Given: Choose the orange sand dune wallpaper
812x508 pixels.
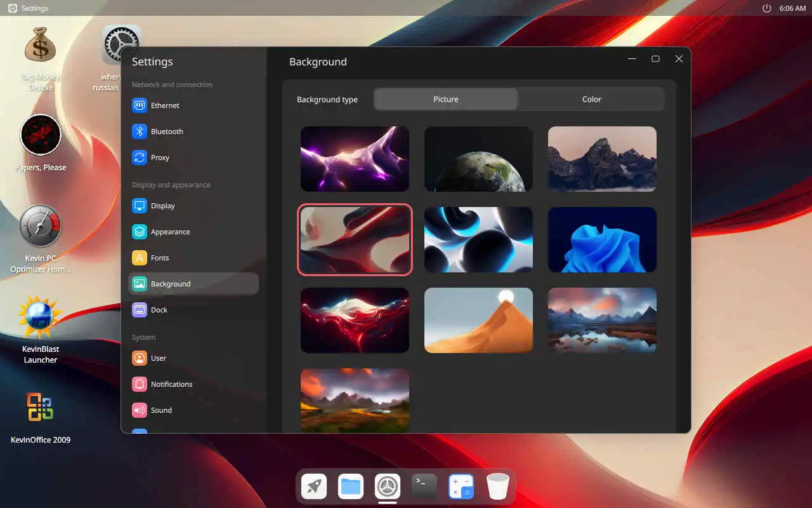Looking at the screenshot, I should 478,320.
